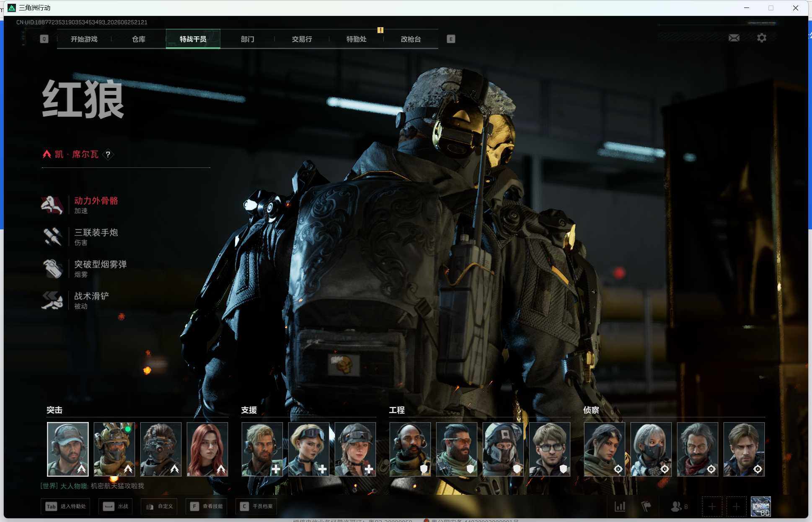This screenshot has width=812, height=522.
Task: Open the bar chart statistics icon
Action: tap(620, 507)
